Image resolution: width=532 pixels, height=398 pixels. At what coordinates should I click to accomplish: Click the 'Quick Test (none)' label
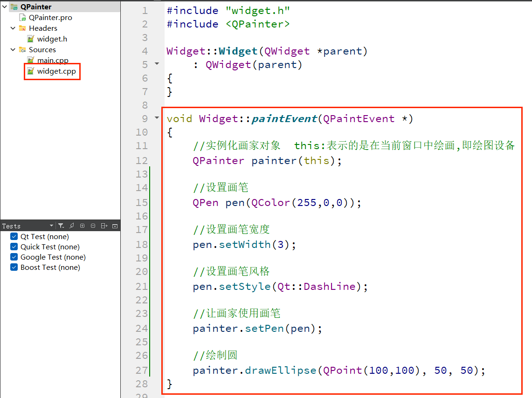pyautogui.click(x=50, y=247)
